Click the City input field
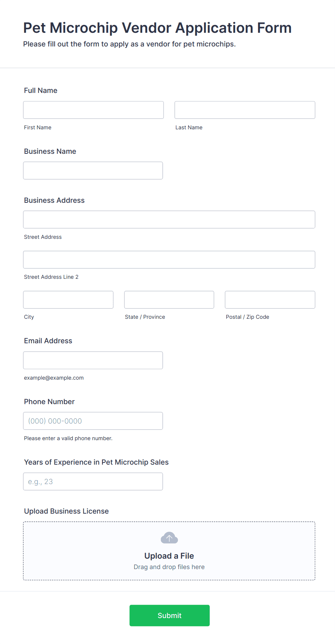This screenshot has height=644, width=335. coord(68,300)
